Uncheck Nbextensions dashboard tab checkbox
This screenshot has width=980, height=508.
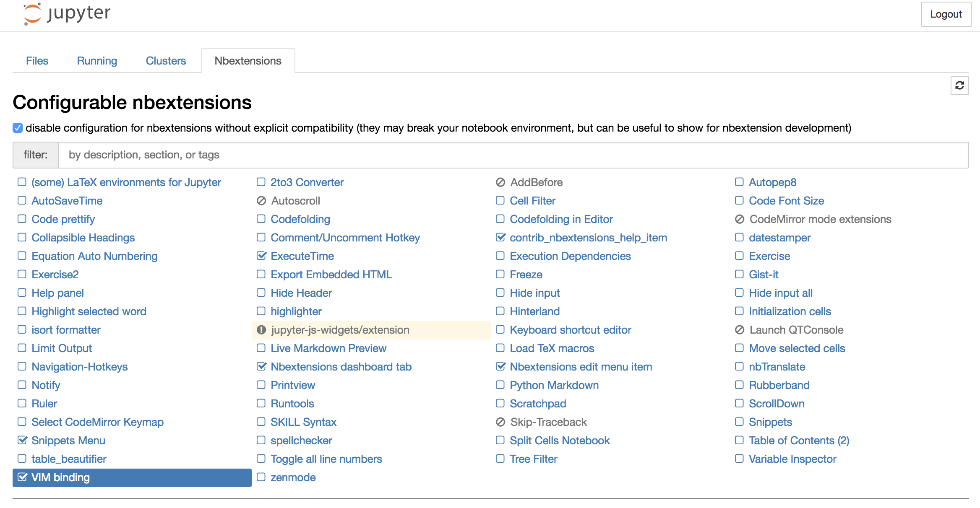(x=261, y=366)
